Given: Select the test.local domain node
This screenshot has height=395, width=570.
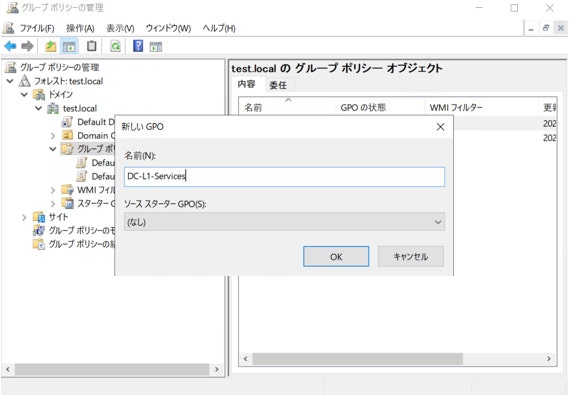Looking at the screenshot, I should (80, 108).
